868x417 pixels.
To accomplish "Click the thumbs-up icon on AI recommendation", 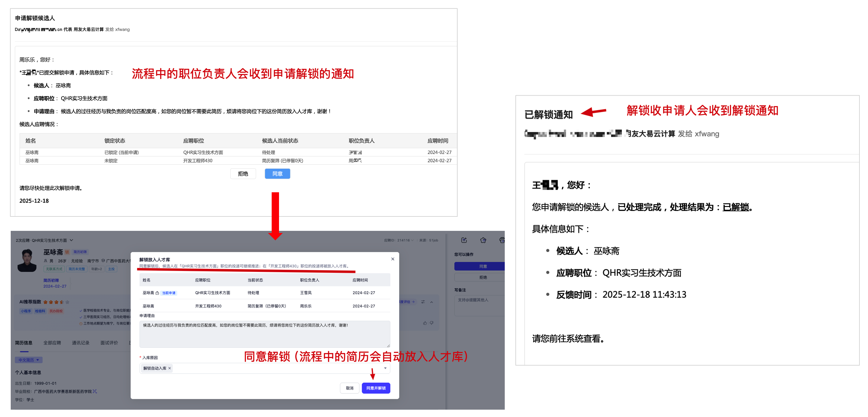I will pos(425,323).
